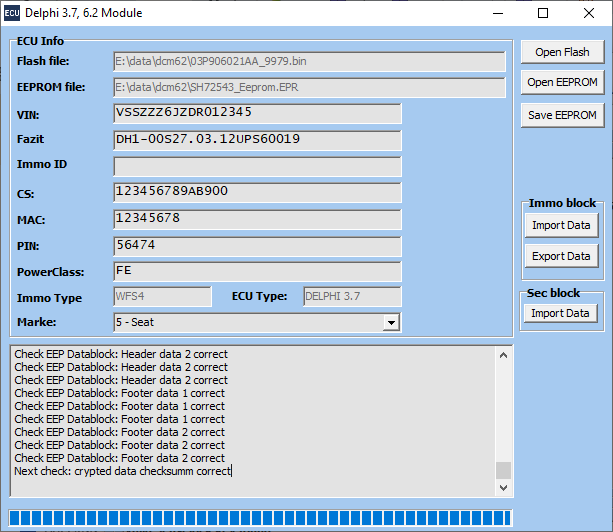613x532 pixels.
Task: Click the PIN field showing 56474
Action: point(257,245)
